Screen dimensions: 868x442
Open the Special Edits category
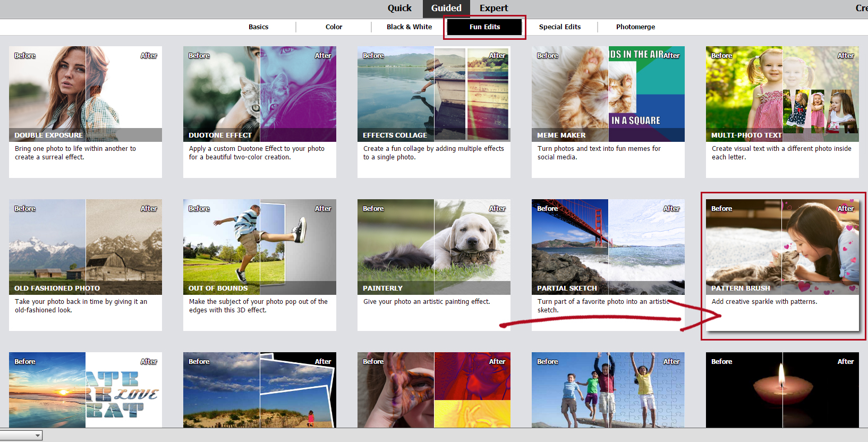[x=560, y=27]
